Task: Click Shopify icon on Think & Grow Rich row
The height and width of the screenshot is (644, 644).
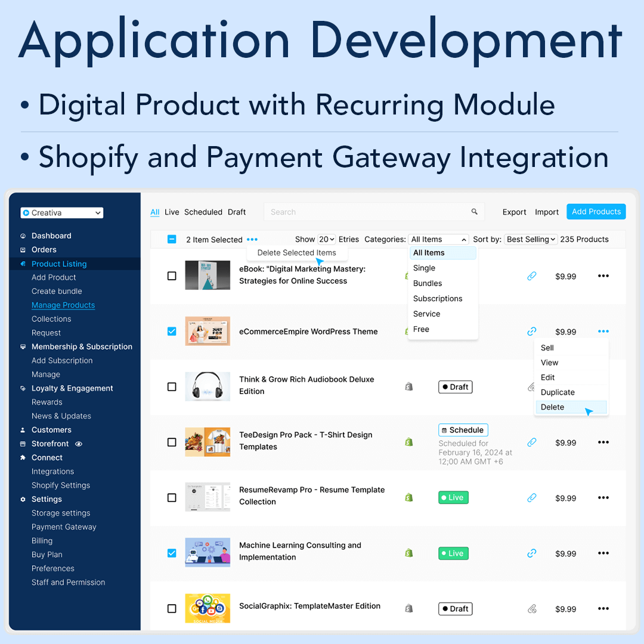Action: coord(408,386)
